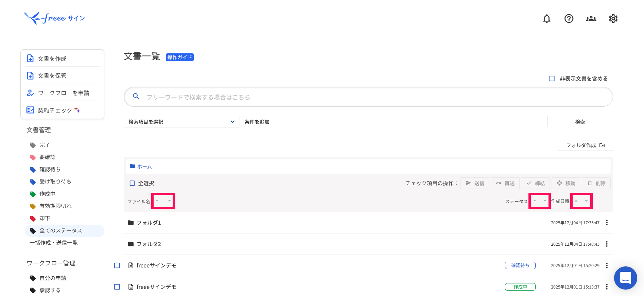Viewport: 644px width, 296px height.
Task: Sort ファイル名 descending with the down arrow
Action: (169, 201)
